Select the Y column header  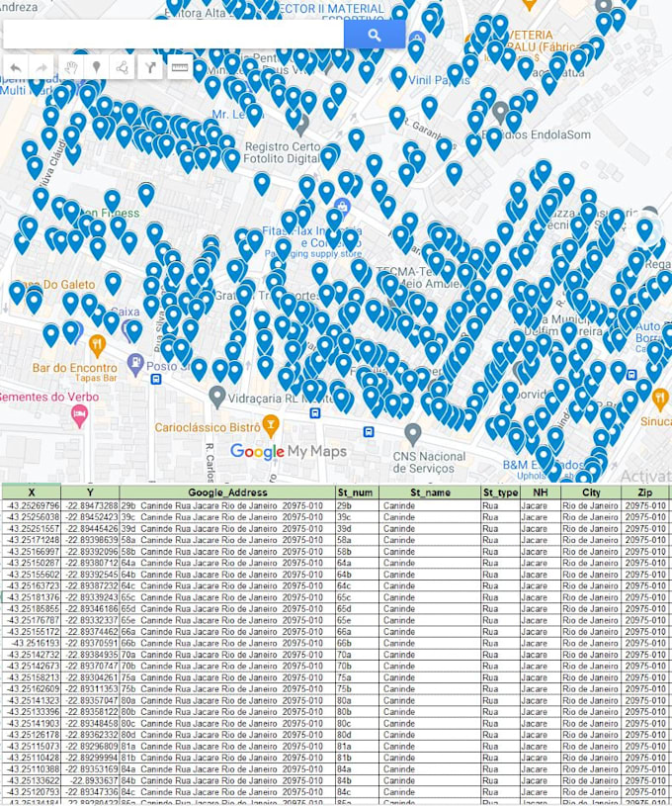[x=90, y=492]
